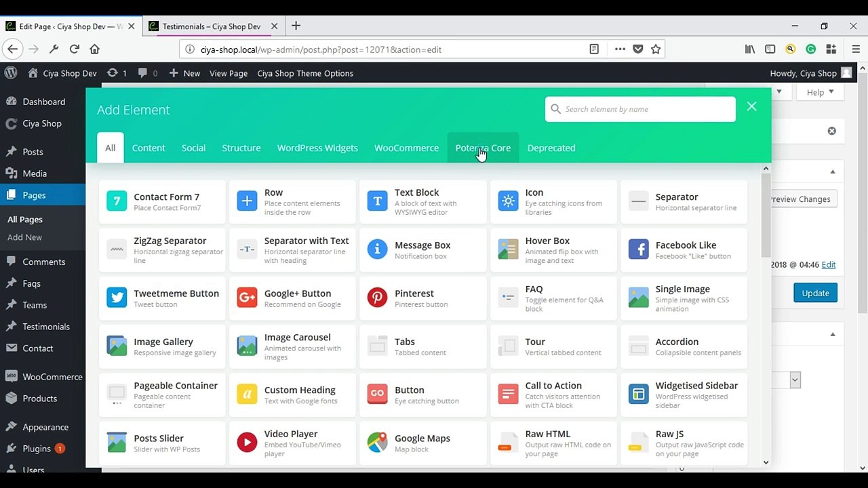Open the WordPress Widgets tab
Screen dimensions: 868x488
[x=317, y=148]
